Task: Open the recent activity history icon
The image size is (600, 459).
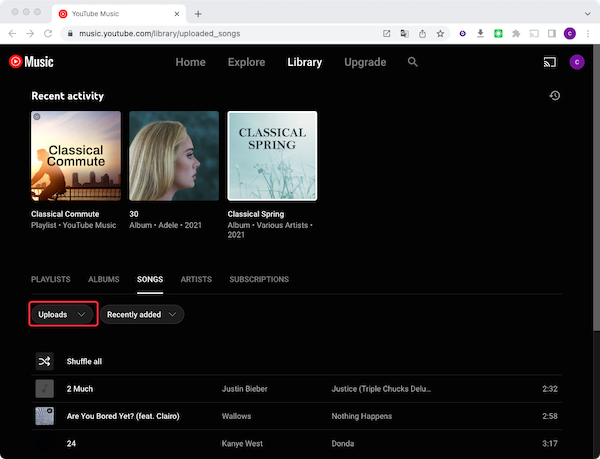Action: coord(554,96)
